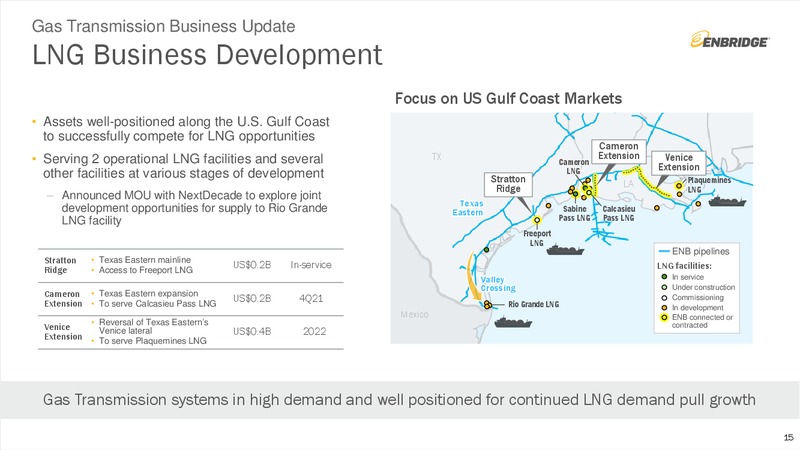Click the 4Q21 status cell
Screen dimensions: 800x450
point(311,298)
